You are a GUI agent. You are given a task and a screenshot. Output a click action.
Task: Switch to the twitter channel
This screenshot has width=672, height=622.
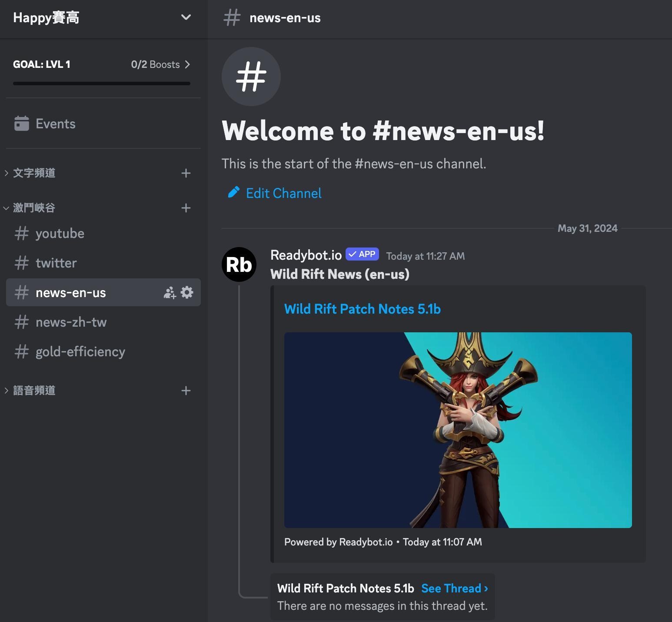(56, 263)
